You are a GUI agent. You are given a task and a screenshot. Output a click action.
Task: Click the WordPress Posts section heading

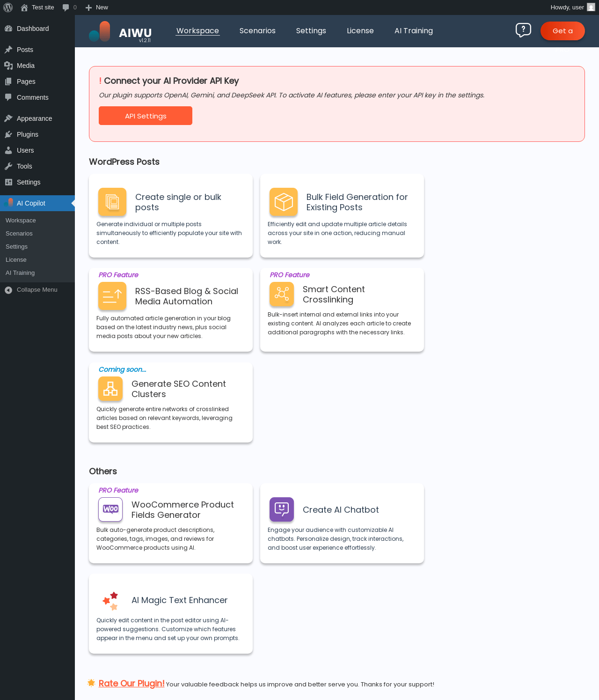pyautogui.click(x=124, y=162)
